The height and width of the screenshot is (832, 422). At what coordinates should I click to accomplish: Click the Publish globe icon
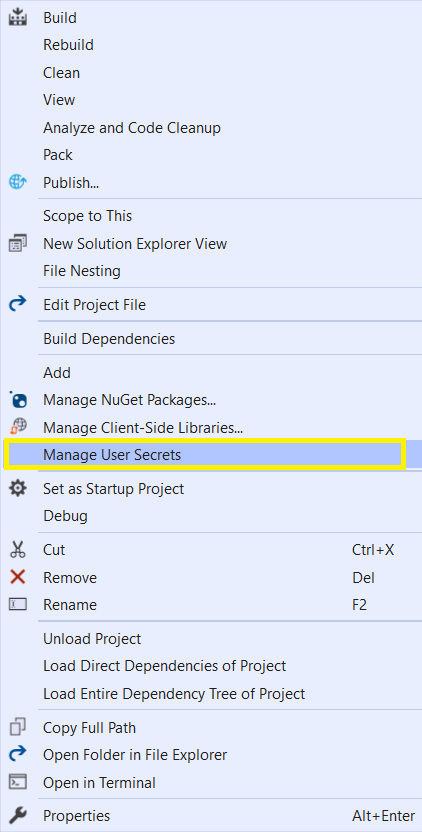pos(18,183)
